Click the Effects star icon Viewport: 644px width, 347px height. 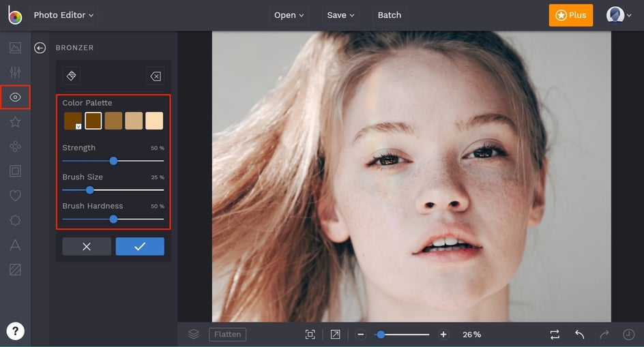coord(15,122)
